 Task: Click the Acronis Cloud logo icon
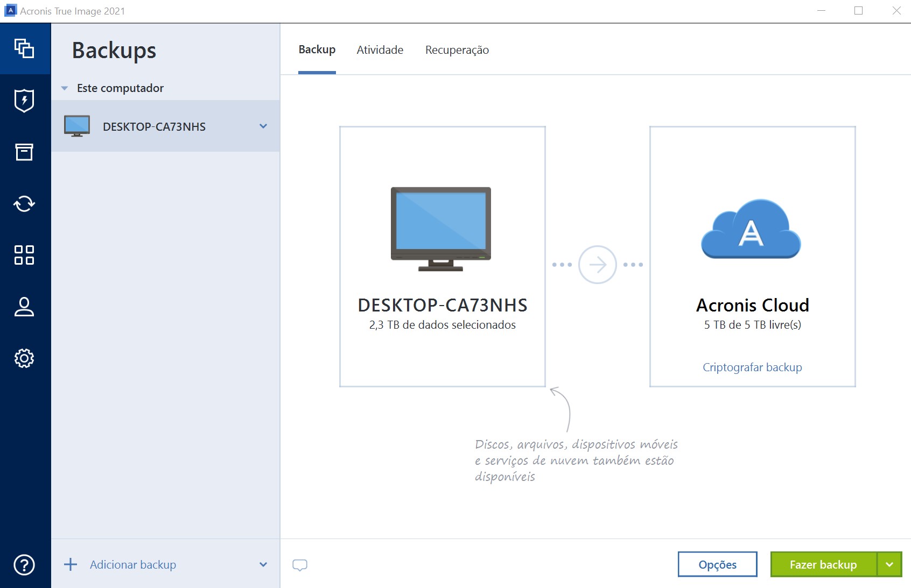pyautogui.click(x=751, y=229)
